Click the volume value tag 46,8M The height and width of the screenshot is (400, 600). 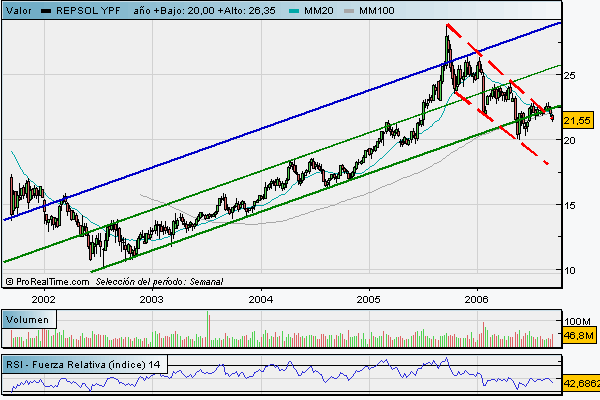click(x=579, y=336)
